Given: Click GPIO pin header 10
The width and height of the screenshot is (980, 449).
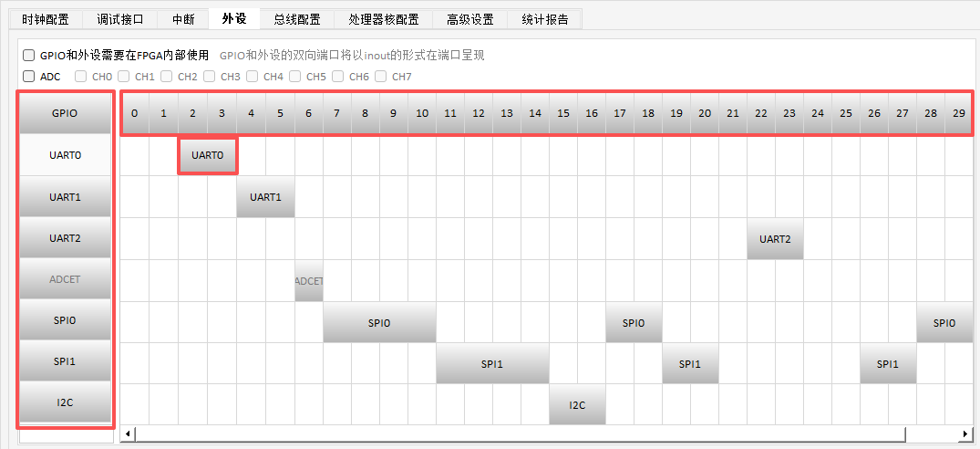Looking at the screenshot, I should click(422, 113).
